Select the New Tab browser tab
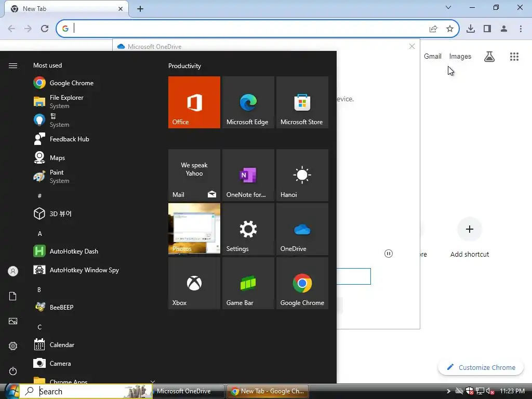532x399 pixels. pos(66,9)
